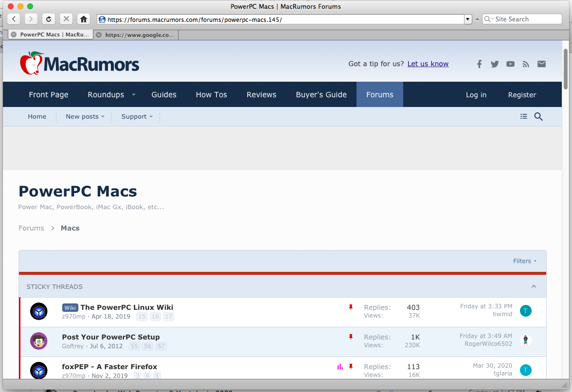The height and width of the screenshot is (392, 572).
Task: Open the Filters dropdown
Action: [x=524, y=261]
